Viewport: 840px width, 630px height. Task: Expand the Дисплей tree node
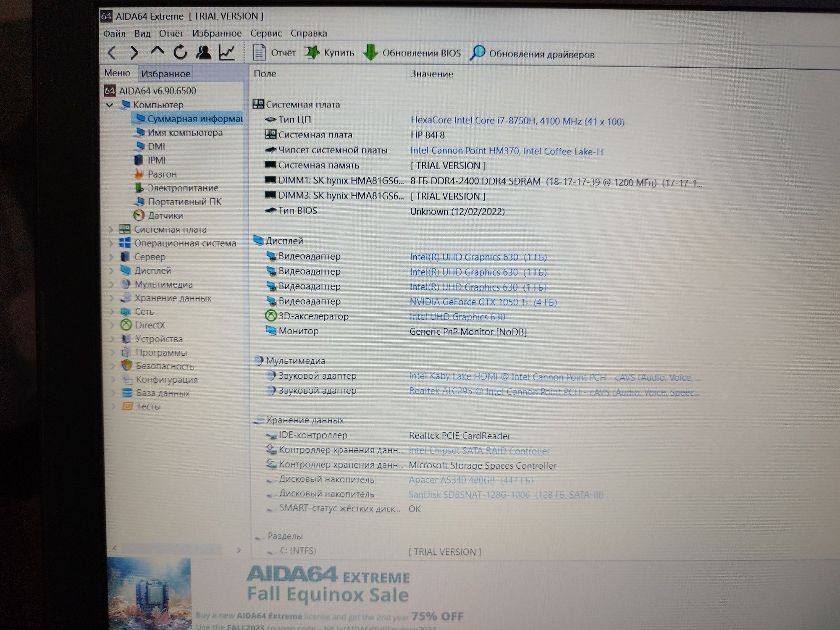click(111, 271)
